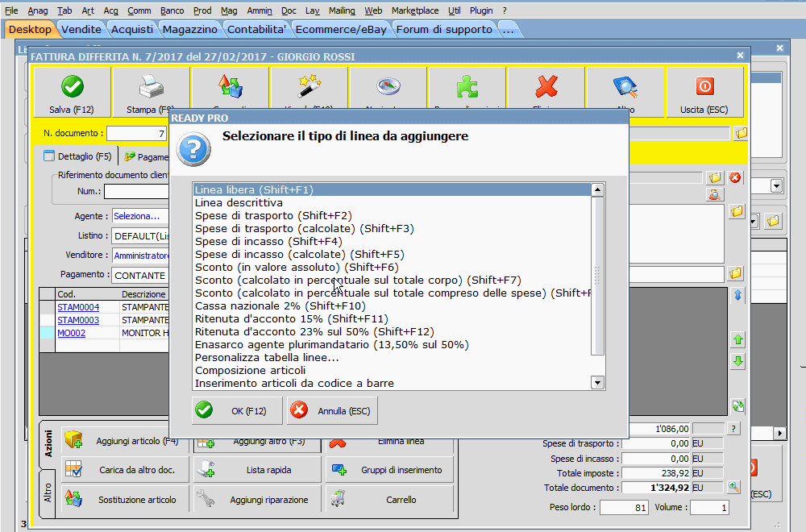Select Spese di incasso (Shift+F4)
This screenshot has width=806, height=532.
(392, 241)
